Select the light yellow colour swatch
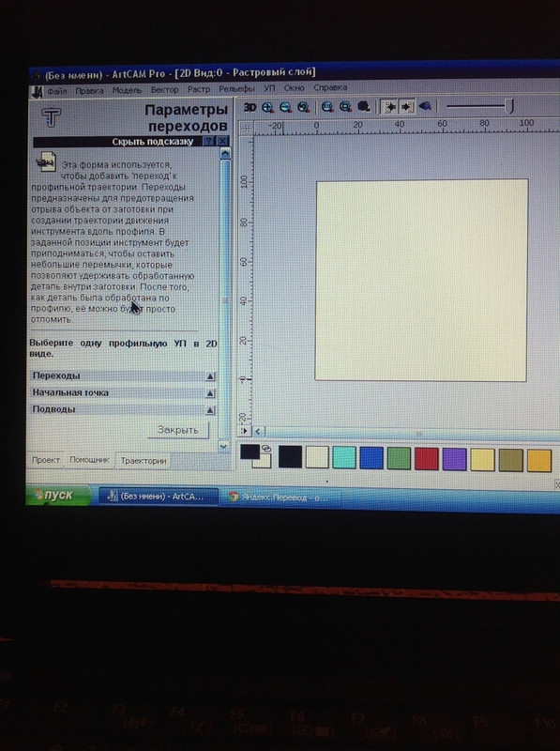 coord(482,460)
